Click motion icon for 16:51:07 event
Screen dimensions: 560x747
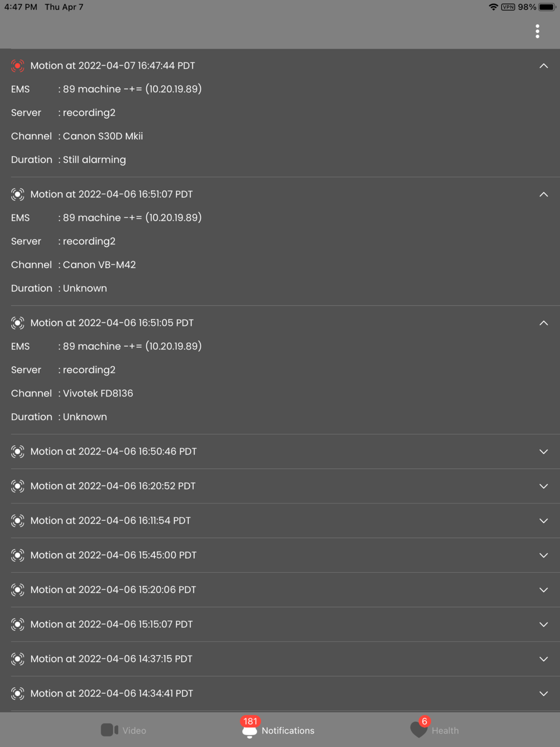tap(18, 194)
